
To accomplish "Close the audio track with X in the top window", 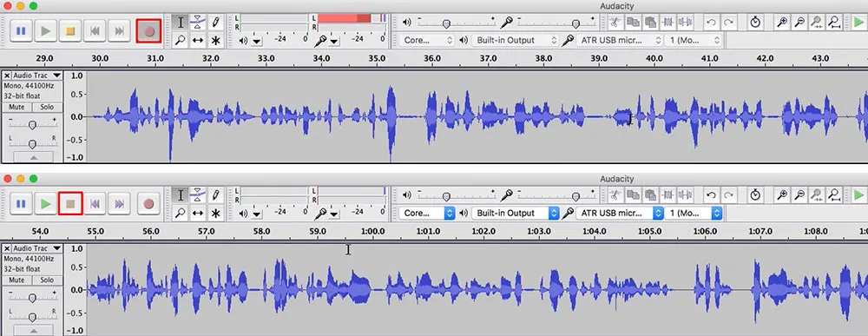I will coord(7,76).
